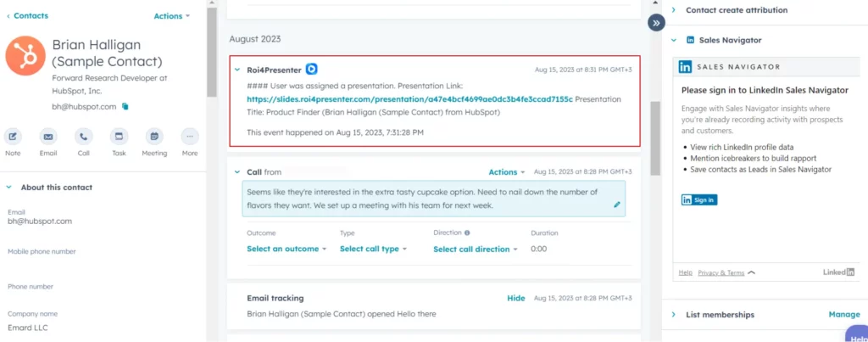The height and width of the screenshot is (342, 868).
Task: Sign in to LinkedIn Sales Navigator
Action: tap(699, 200)
